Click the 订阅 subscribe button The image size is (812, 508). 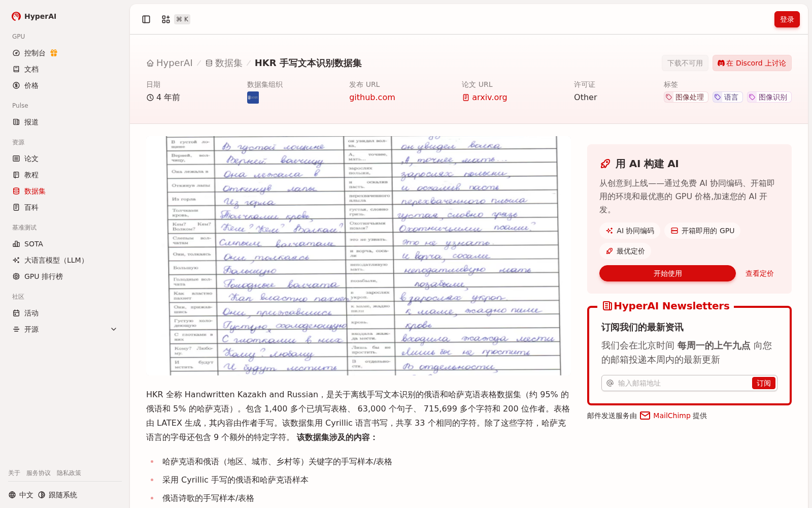tap(763, 383)
